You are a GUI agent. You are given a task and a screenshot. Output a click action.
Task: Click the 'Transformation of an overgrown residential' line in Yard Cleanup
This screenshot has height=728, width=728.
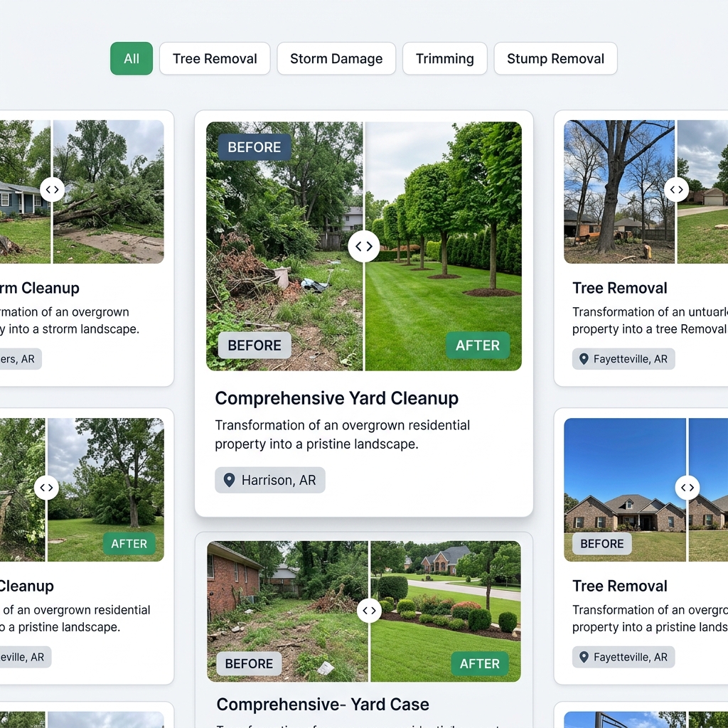tap(342, 425)
